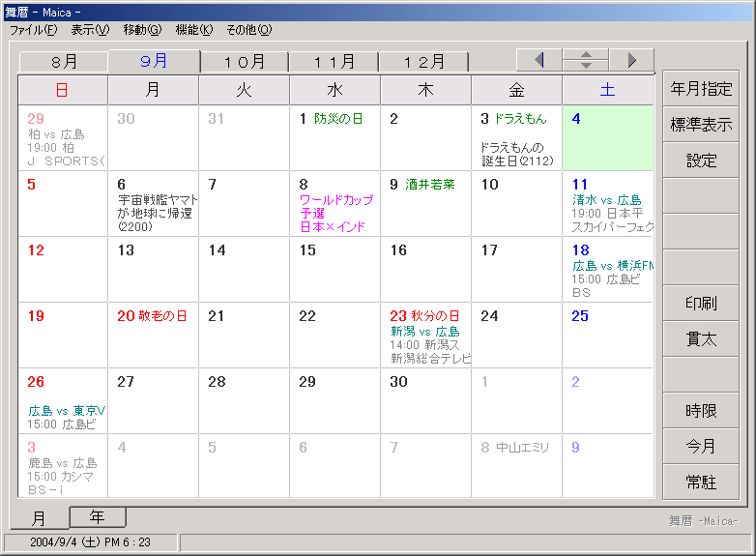Viewport: 756px width, 556px height.
Task: Jump to current month with 今月
Action: coord(701,447)
